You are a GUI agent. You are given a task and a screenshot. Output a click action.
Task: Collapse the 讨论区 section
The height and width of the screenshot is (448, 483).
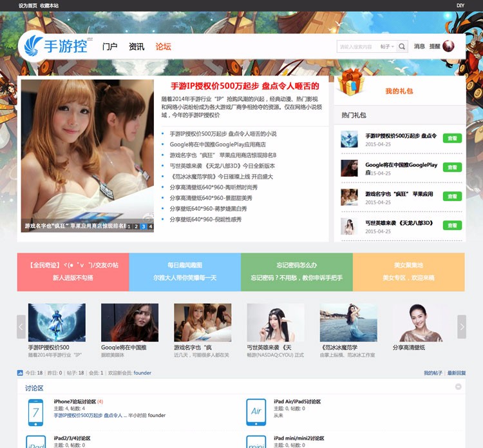coord(459,387)
